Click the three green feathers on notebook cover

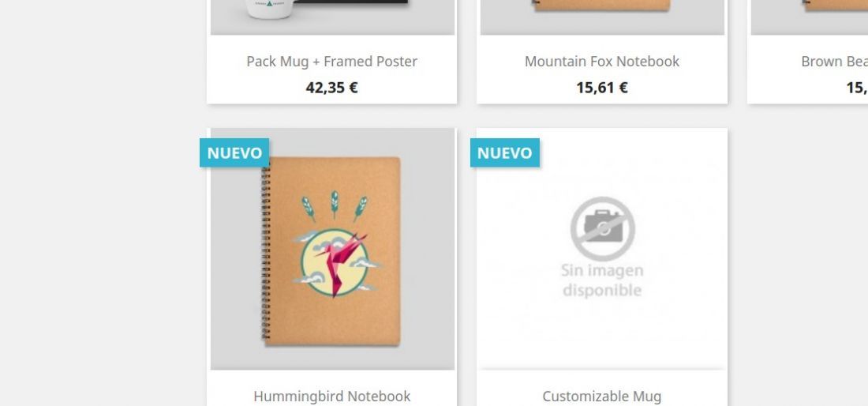pyautogui.click(x=335, y=206)
